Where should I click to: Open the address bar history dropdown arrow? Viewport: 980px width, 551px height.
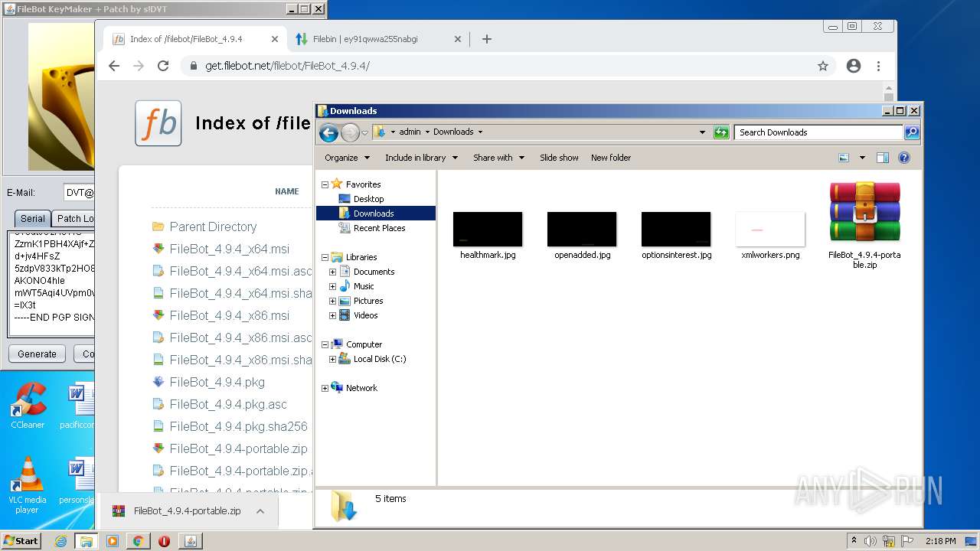(x=702, y=132)
